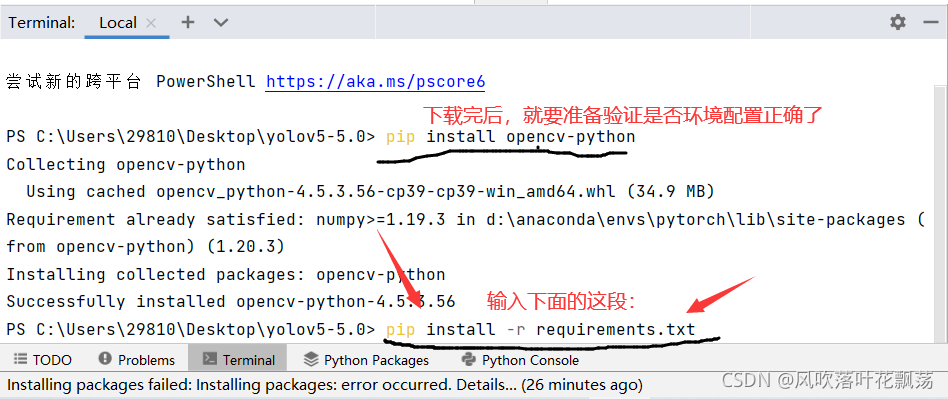Hide the Terminal tool window
The height and width of the screenshot is (399, 948).
pos(930,22)
